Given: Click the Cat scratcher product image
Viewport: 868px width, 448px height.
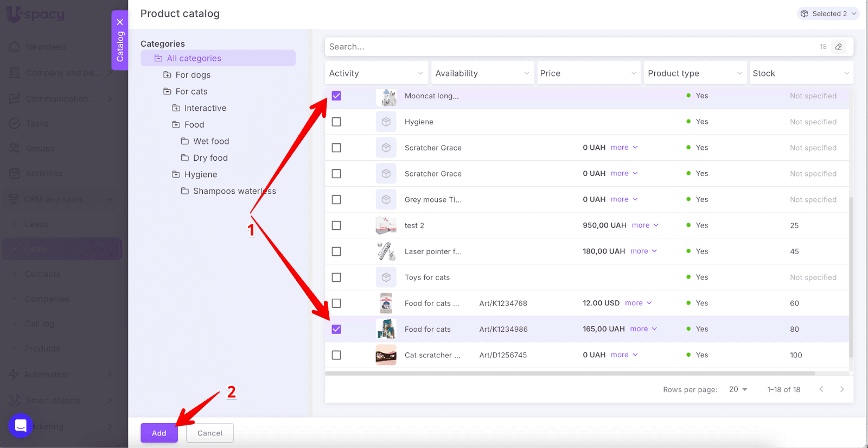Looking at the screenshot, I should pos(386,355).
